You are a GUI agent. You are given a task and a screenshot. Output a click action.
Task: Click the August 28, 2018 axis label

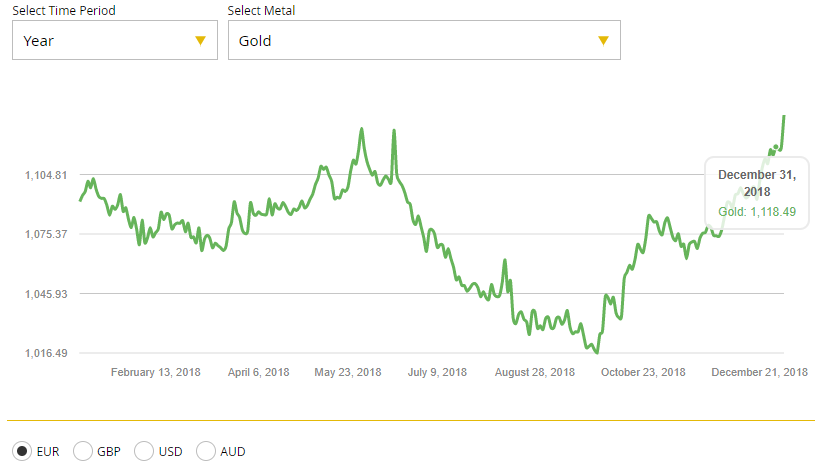(535, 372)
